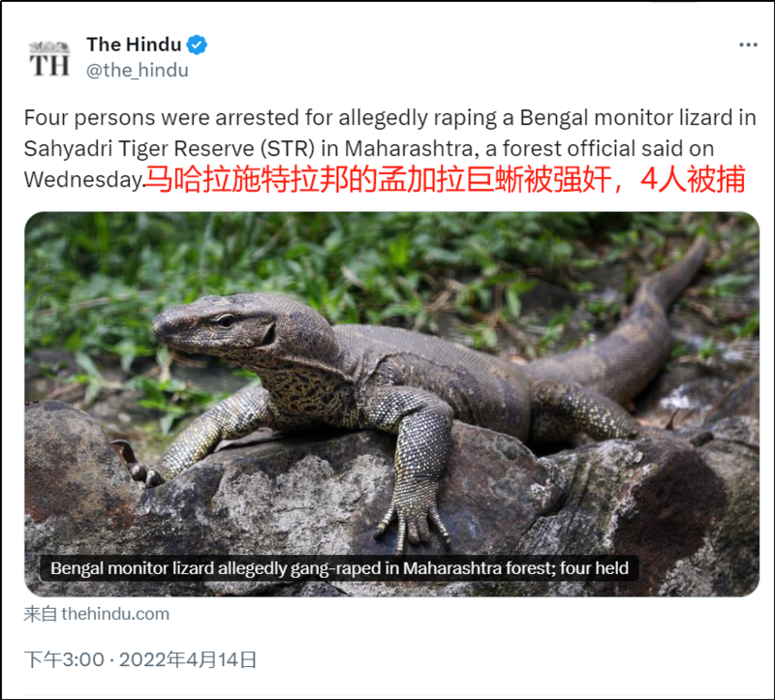Follow the 来自 thehindu.com source link

(96, 614)
